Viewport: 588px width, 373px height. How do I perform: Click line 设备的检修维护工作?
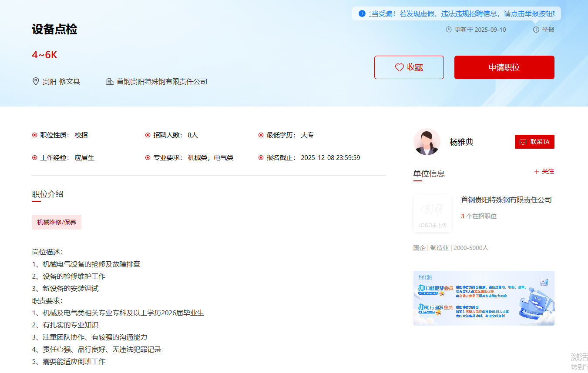pos(74,276)
